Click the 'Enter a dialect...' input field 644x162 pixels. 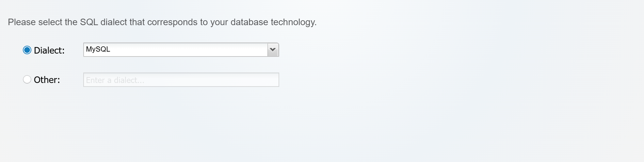pos(181,80)
